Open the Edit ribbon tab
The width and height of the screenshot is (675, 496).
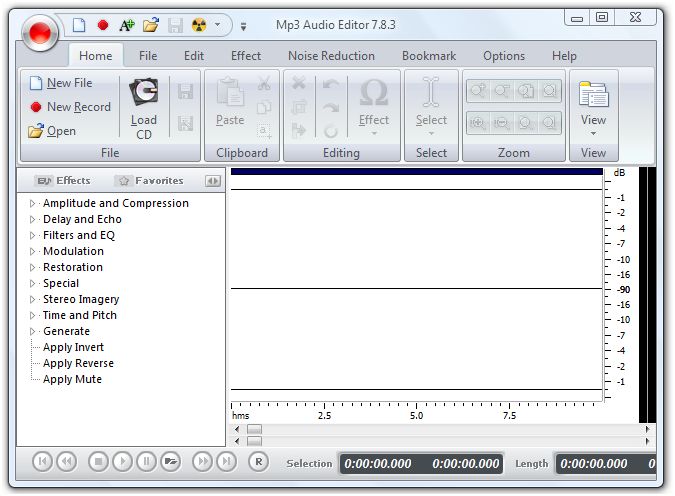pyautogui.click(x=194, y=56)
